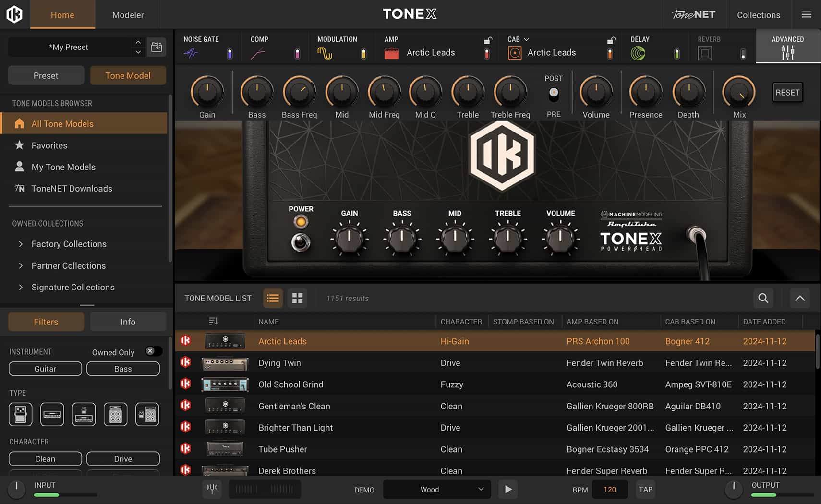Viewport: 821px width, 504px height.
Task: Select the Guitar instrument filter
Action: (45, 369)
